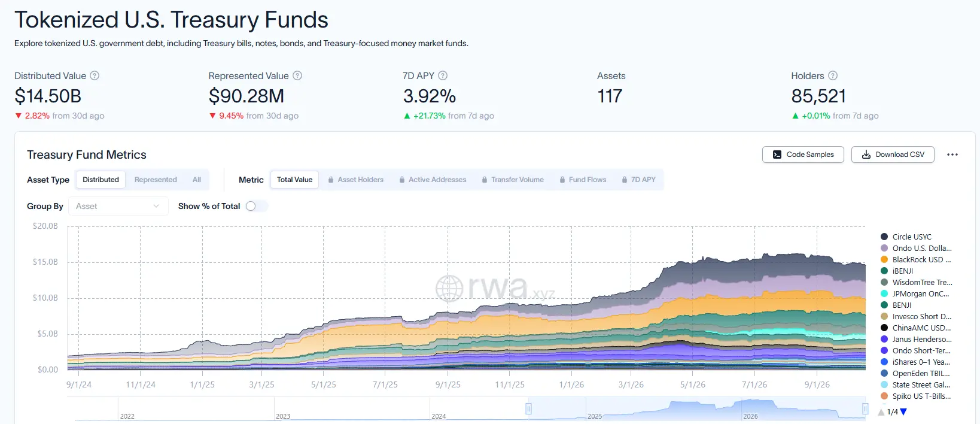Click the 7D APY help icon
The image size is (980, 424).
443,75
